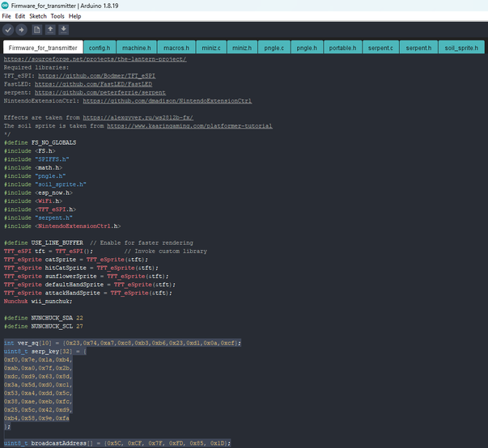488x448 pixels.
Task: Open the Tools menu
Action: point(57,16)
